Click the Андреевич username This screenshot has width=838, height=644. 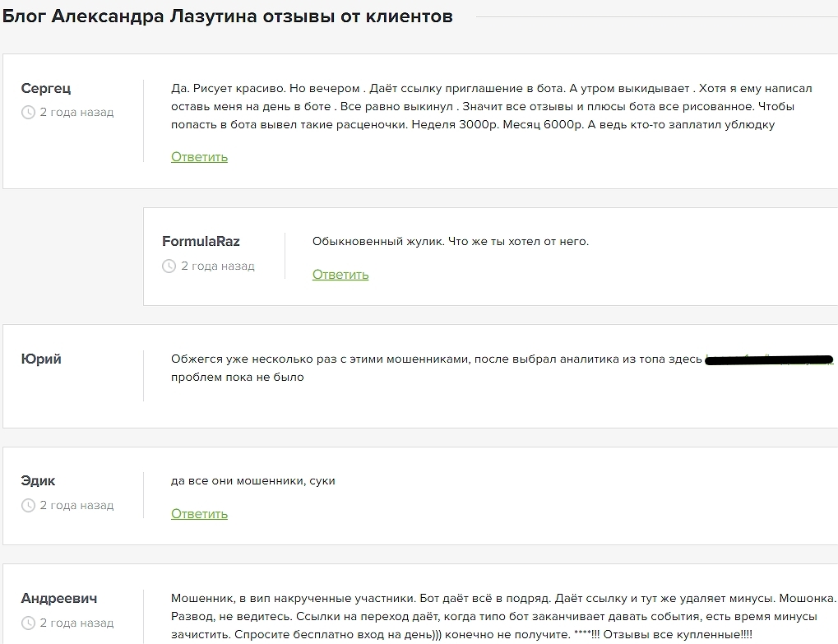(x=59, y=599)
